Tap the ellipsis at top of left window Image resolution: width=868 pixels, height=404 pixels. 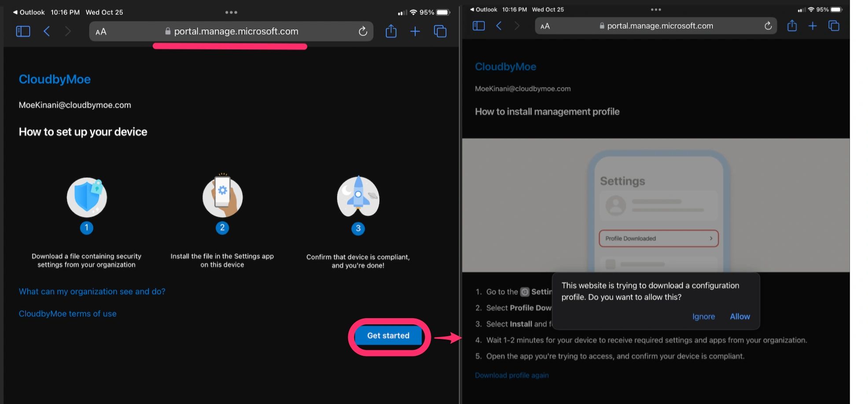point(231,12)
